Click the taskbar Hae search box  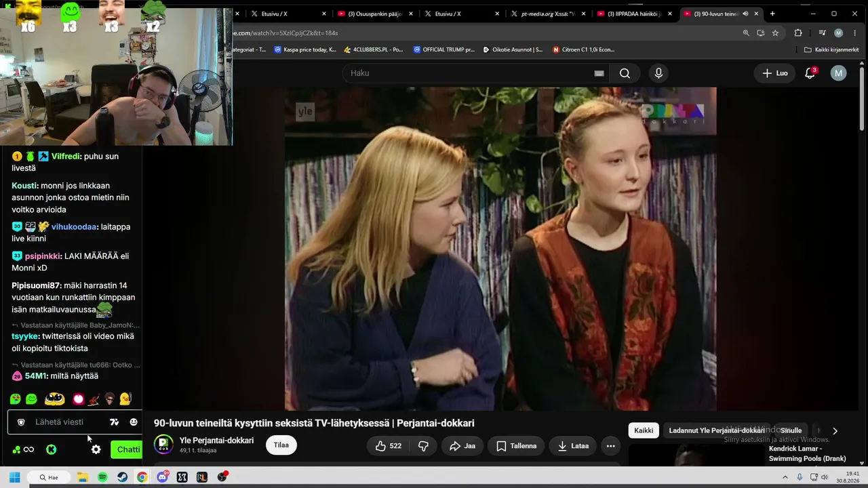click(x=47, y=477)
